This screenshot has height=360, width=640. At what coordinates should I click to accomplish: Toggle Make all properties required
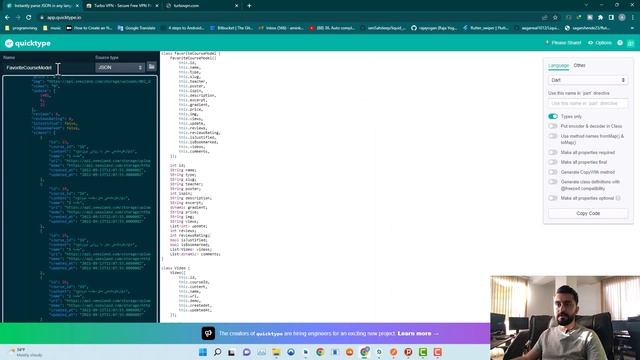tap(553, 152)
